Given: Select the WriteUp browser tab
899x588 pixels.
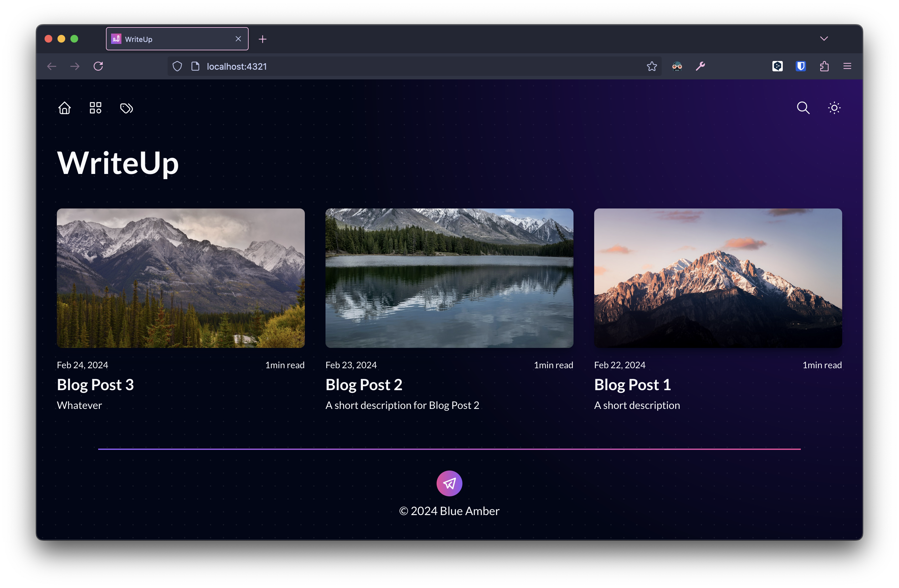Looking at the screenshot, I should pos(177,39).
